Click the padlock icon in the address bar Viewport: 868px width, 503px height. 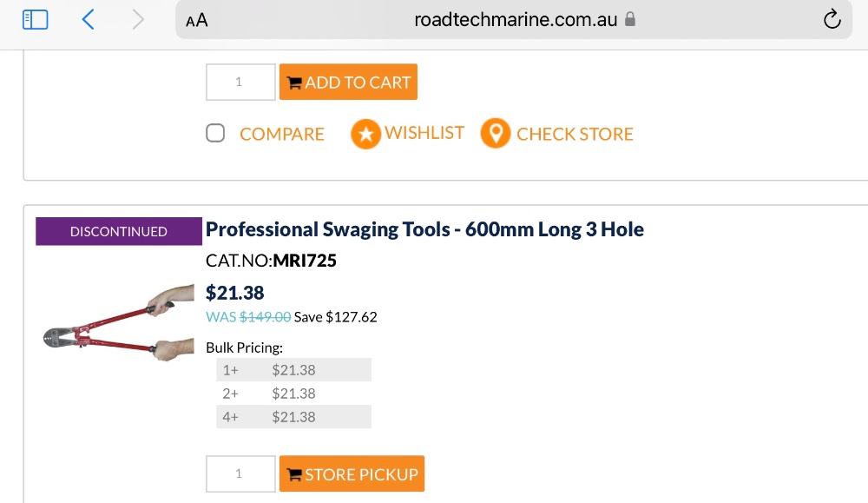pos(631,19)
